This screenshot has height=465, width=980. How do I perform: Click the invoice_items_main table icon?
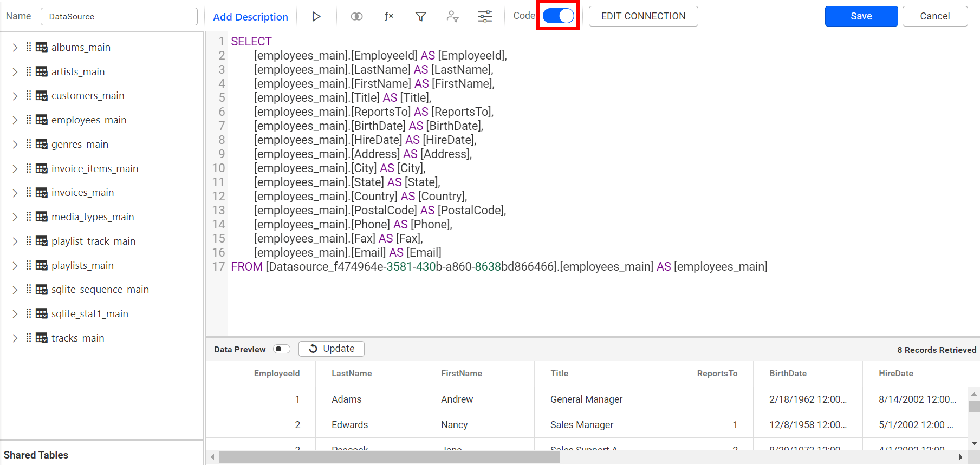42,168
